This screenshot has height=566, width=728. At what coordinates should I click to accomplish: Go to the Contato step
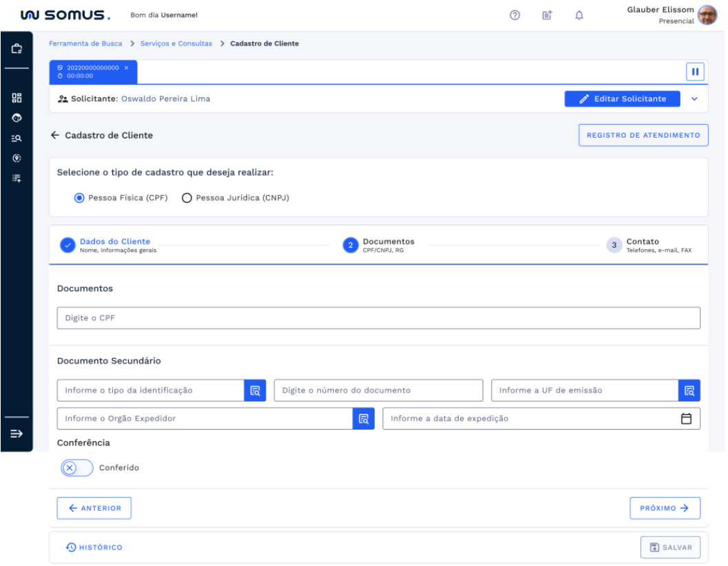point(613,246)
